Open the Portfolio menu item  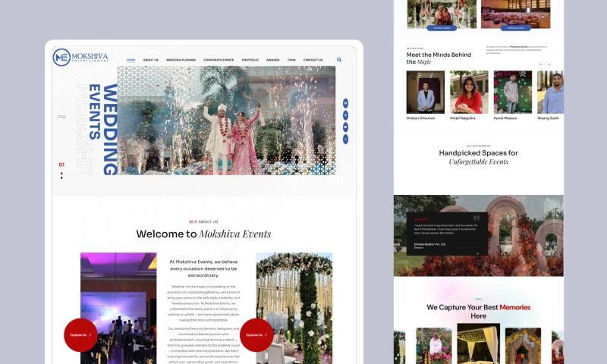click(x=250, y=60)
